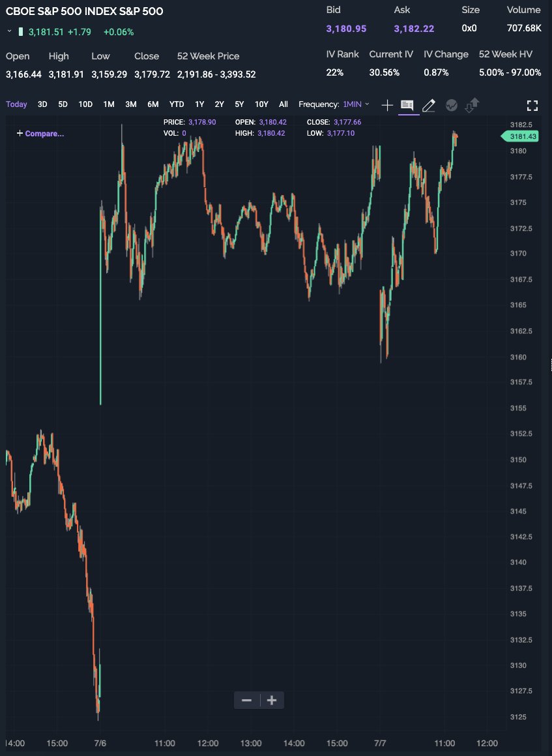
Task: Select the 5D timeframe
Action: [x=63, y=104]
